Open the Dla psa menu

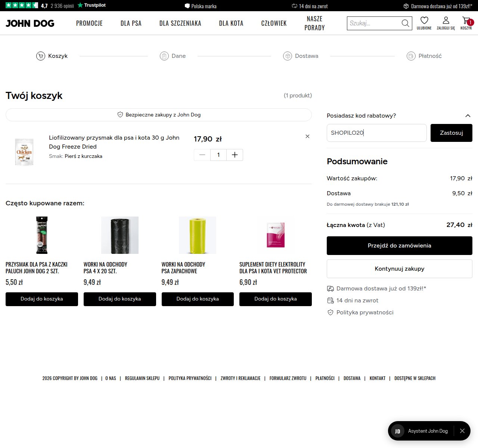131,23
